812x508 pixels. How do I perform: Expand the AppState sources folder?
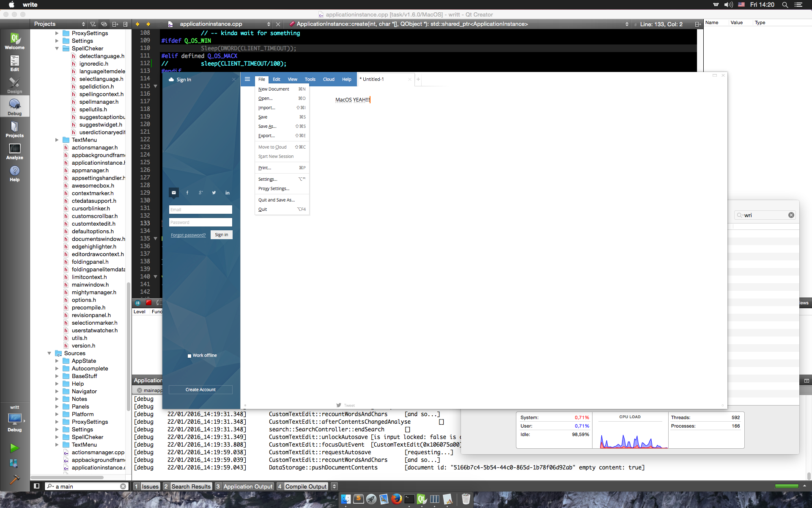pyautogui.click(x=57, y=361)
